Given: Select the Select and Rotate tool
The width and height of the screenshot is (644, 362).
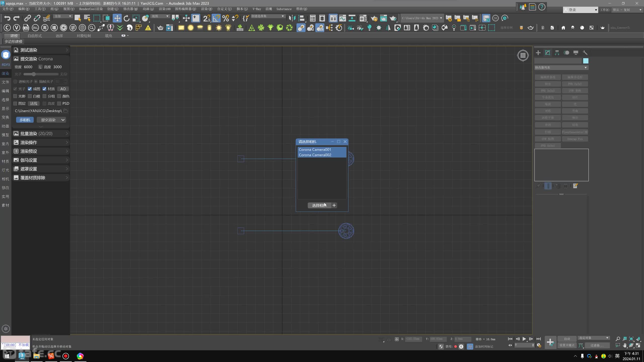Looking at the screenshot, I should coord(126,18).
